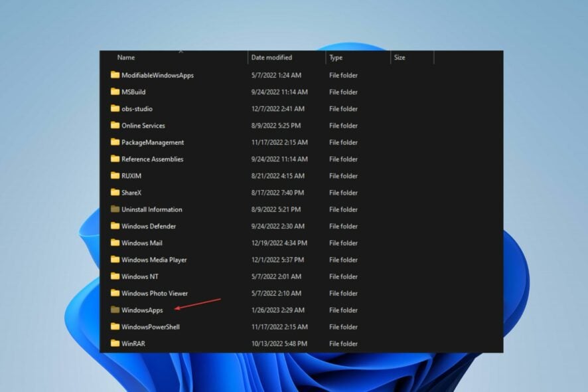
Task: Select the Reference Assemblies folder name
Action: tap(152, 159)
